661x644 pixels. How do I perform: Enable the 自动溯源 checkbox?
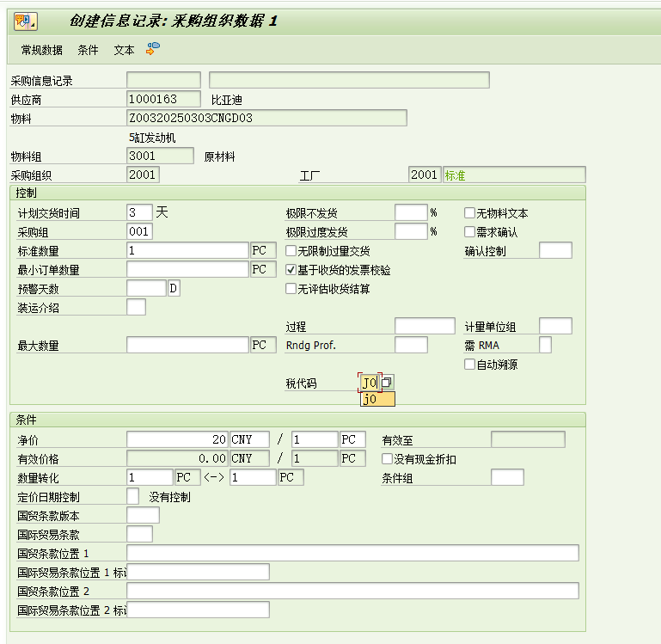pos(469,365)
